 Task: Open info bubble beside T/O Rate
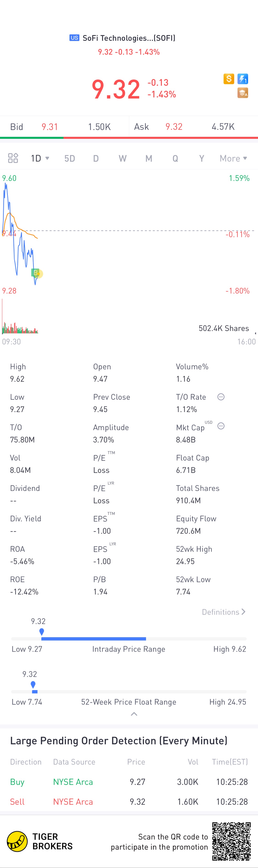coord(221,397)
